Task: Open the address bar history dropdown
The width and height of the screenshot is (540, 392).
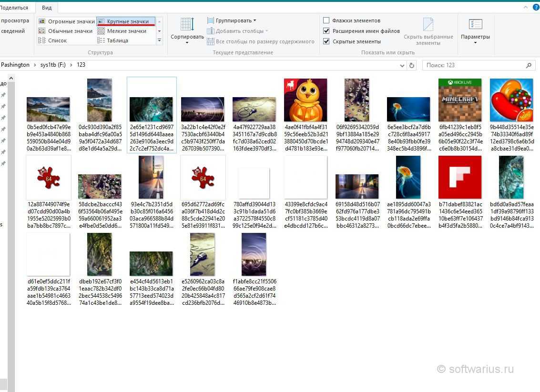Action: click(400, 65)
